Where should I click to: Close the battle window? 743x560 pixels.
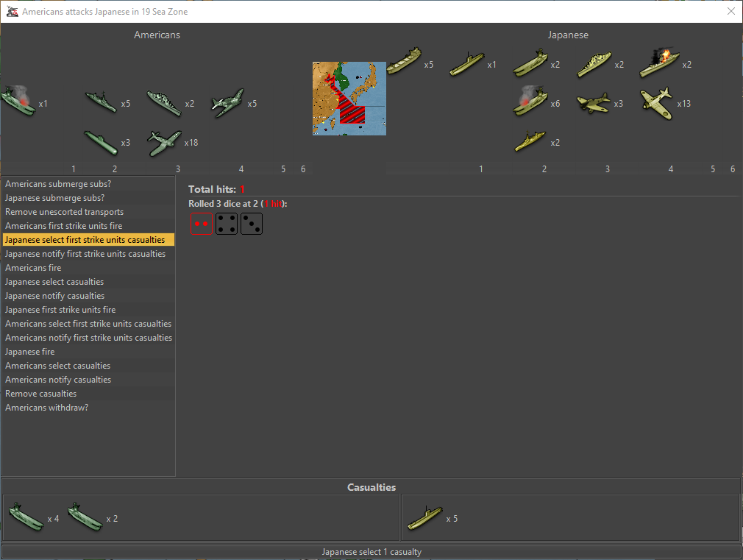point(730,11)
